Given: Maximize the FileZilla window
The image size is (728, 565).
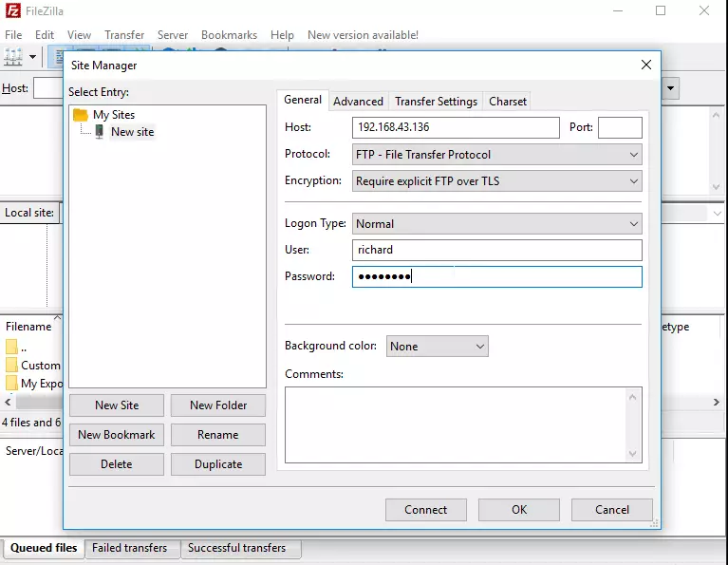Looking at the screenshot, I should (661, 10).
